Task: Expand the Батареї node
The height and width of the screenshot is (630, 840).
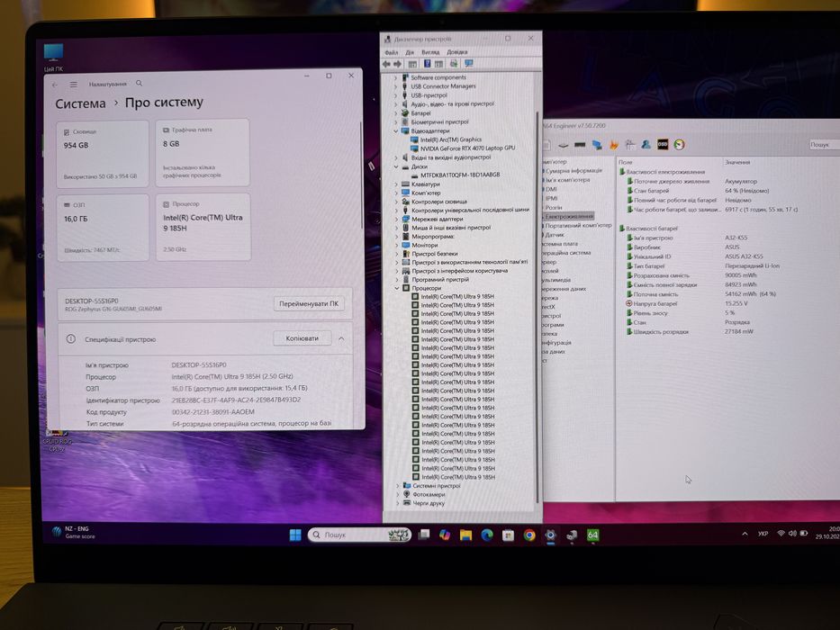Action: point(396,113)
